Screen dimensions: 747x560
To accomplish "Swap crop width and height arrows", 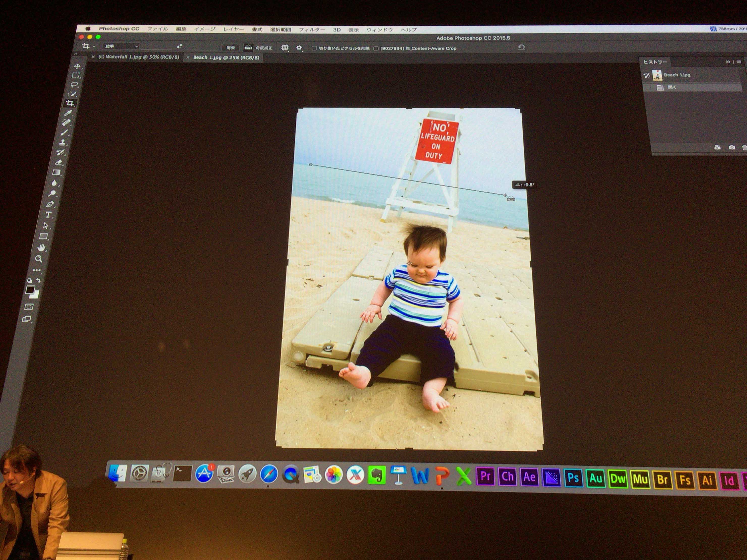I will (179, 46).
